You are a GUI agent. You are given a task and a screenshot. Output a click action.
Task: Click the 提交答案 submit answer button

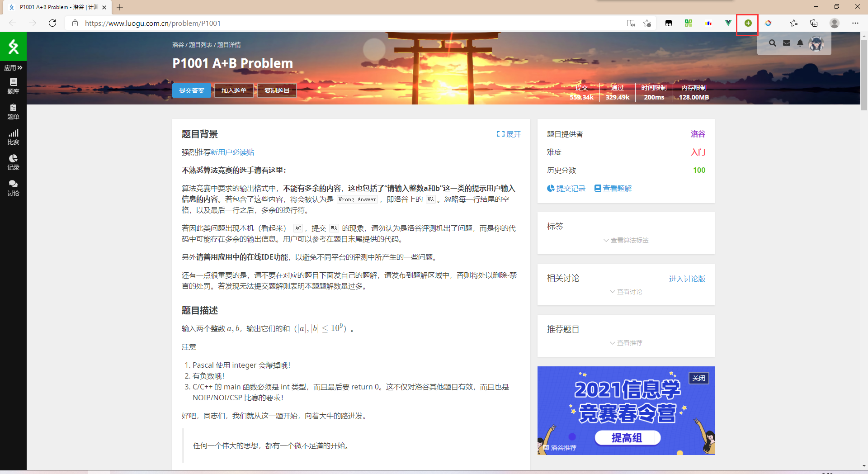192,90
